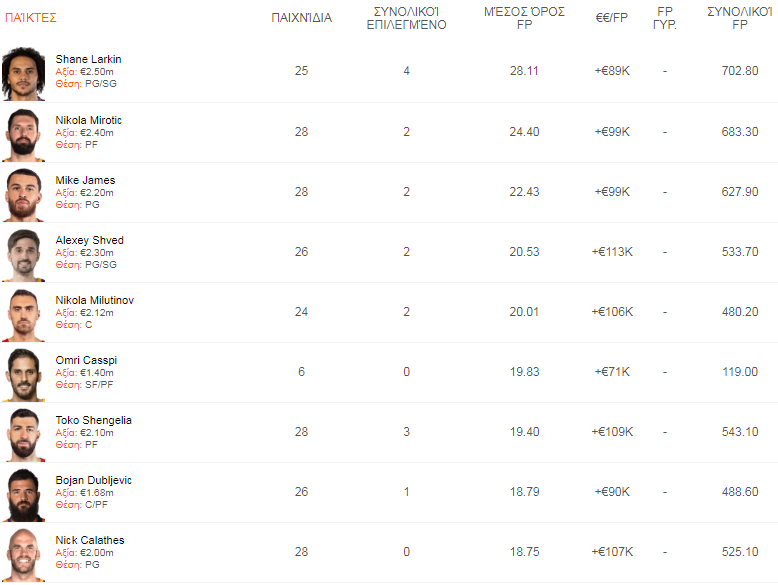Open Shane Larkin player name link

click(x=88, y=59)
